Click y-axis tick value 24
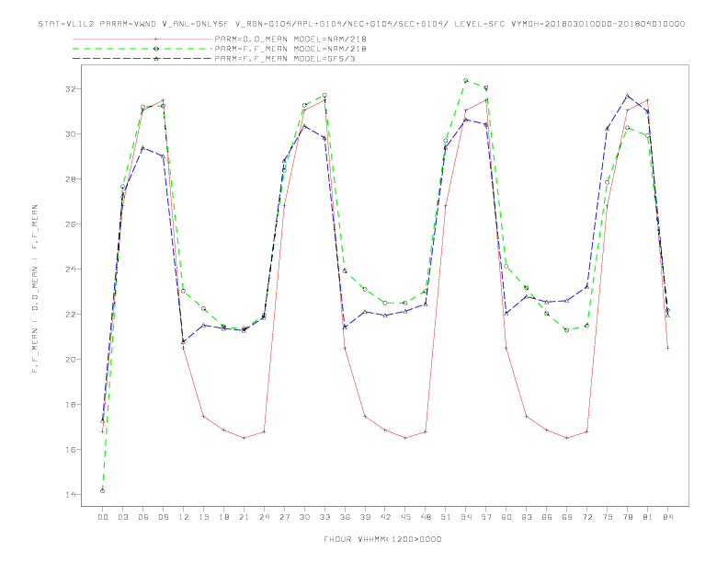 pyautogui.click(x=70, y=269)
